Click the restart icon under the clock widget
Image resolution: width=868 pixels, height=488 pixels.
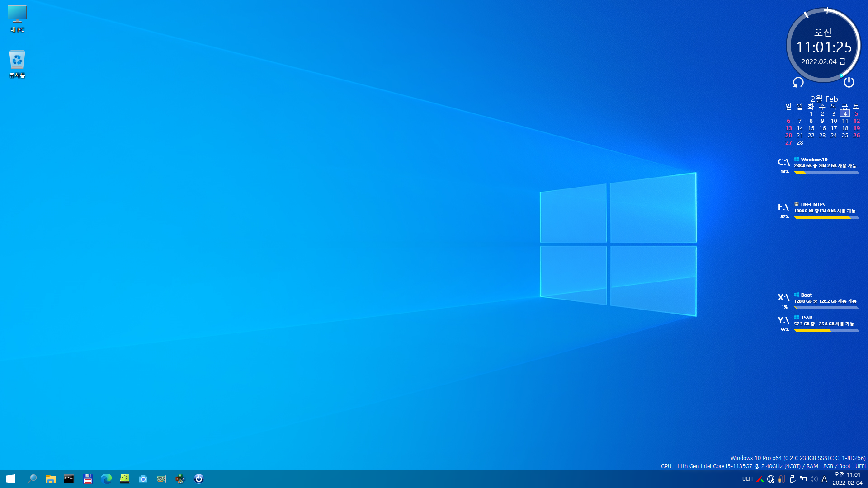798,82
